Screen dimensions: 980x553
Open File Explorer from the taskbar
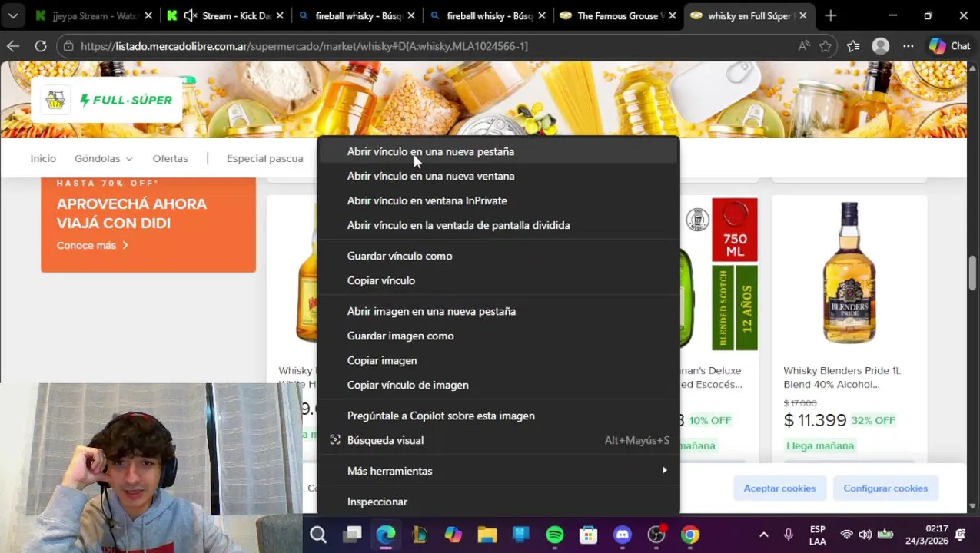487,535
